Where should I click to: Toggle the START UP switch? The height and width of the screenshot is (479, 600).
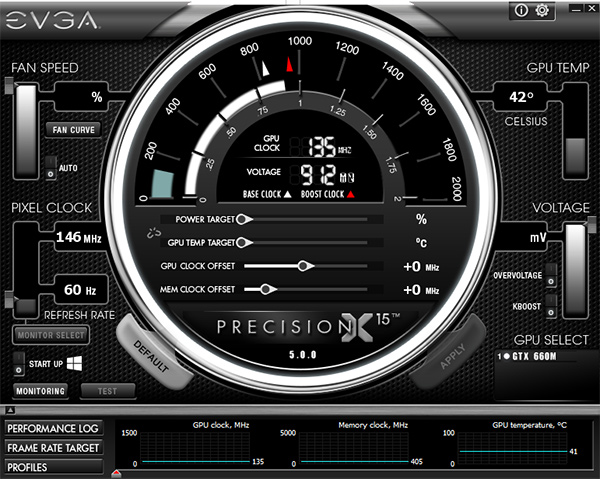(x=18, y=364)
